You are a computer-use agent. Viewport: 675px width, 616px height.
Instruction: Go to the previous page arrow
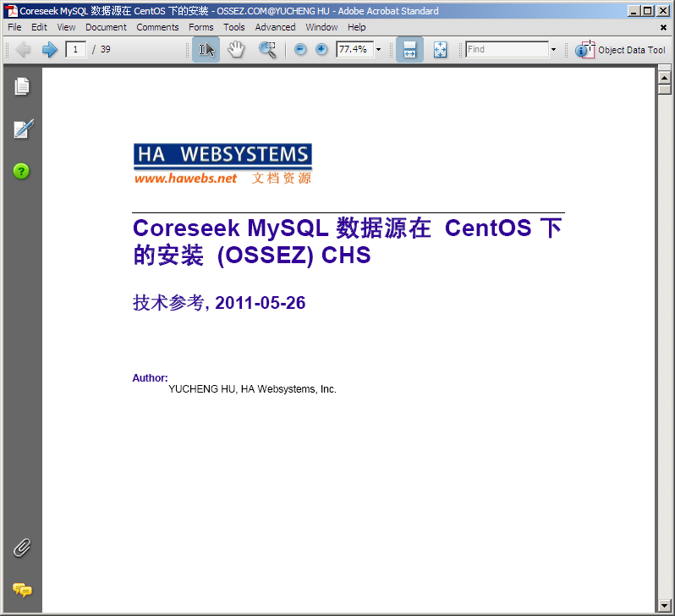(23, 50)
